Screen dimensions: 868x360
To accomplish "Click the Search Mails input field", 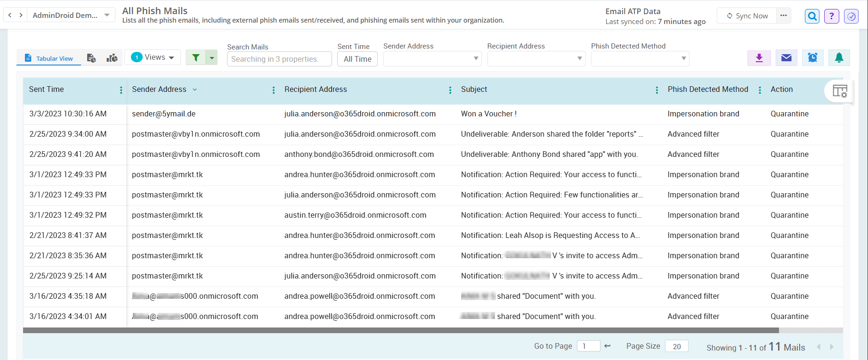I will click(279, 59).
